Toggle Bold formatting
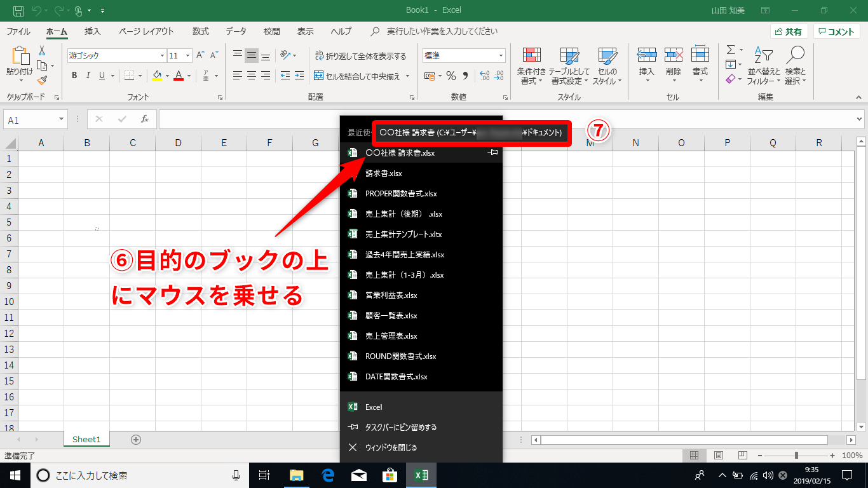This screenshot has width=868, height=488. click(x=74, y=76)
